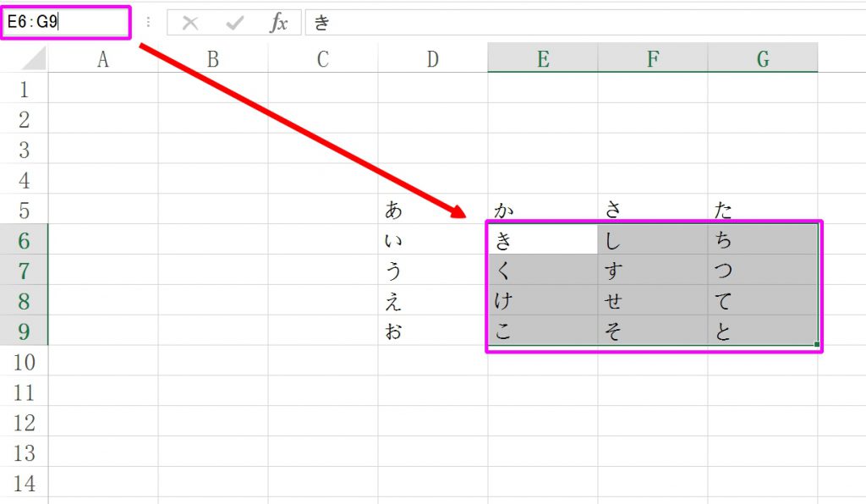
Task: Click the Cancel (X) formula bar icon
Action: pyautogui.click(x=190, y=23)
